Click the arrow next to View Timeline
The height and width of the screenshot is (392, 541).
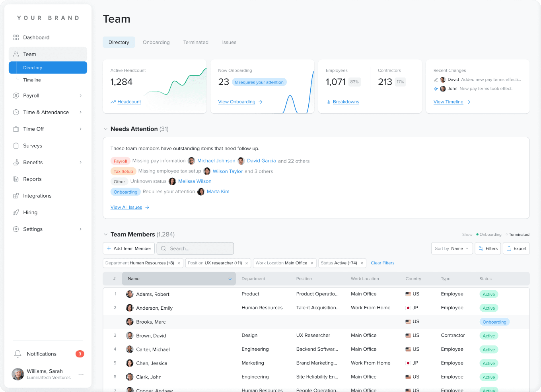click(469, 102)
